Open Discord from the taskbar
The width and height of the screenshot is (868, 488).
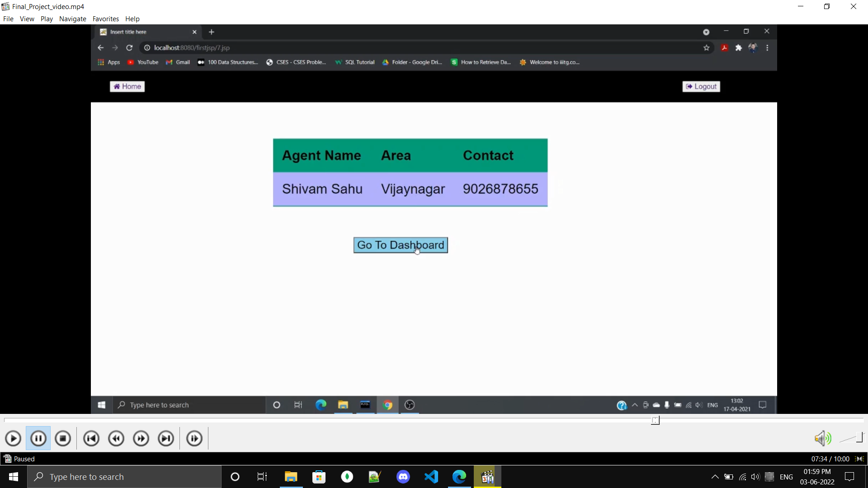tap(403, 477)
